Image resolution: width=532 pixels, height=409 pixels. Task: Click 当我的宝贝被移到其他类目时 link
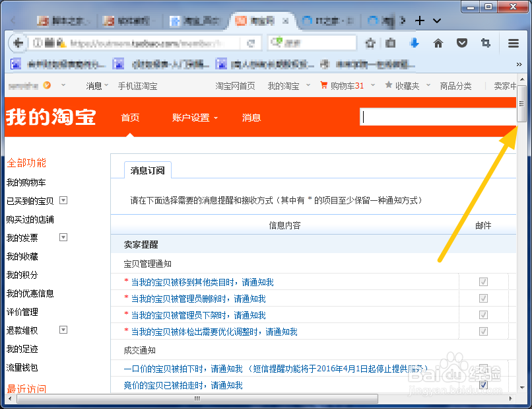tap(202, 282)
